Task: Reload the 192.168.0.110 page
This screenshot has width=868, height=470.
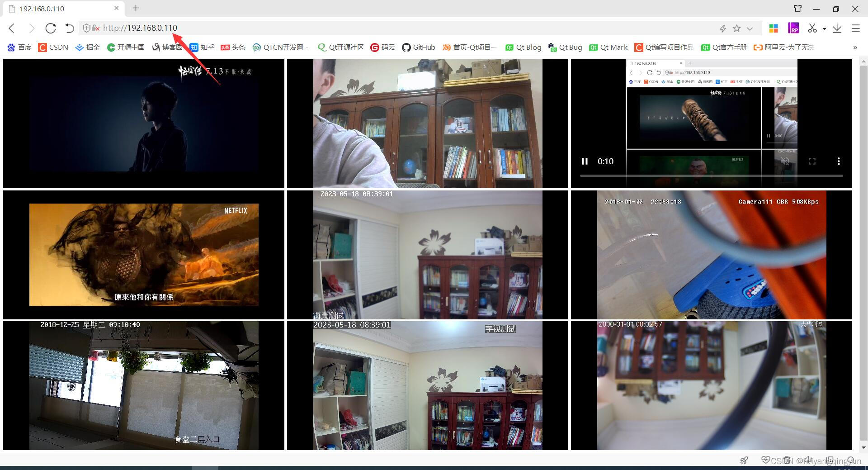Action: pyautogui.click(x=50, y=28)
